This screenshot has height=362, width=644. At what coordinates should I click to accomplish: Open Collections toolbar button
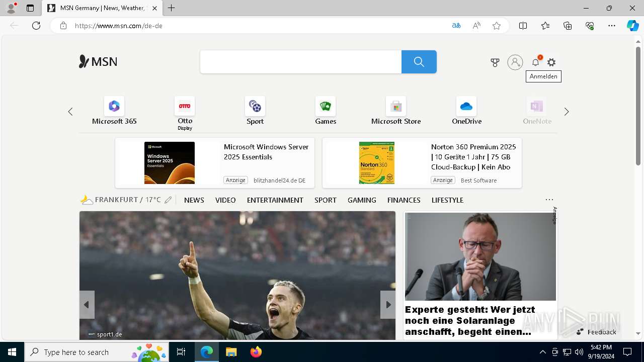pyautogui.click(x=568, y=26)
